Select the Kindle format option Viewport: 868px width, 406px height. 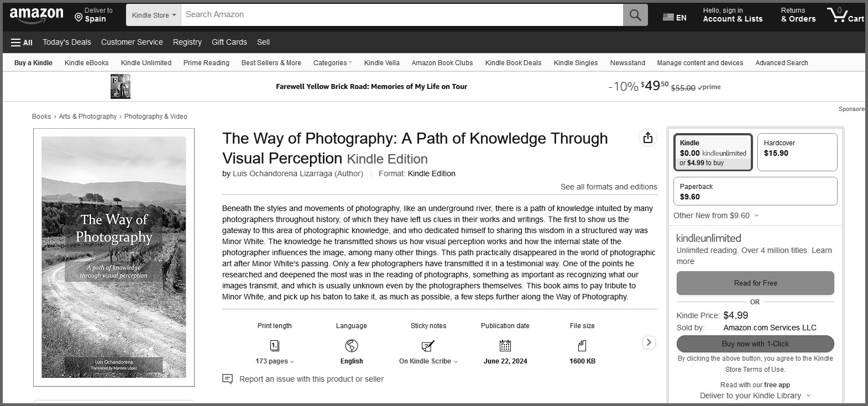pos(713,152)
